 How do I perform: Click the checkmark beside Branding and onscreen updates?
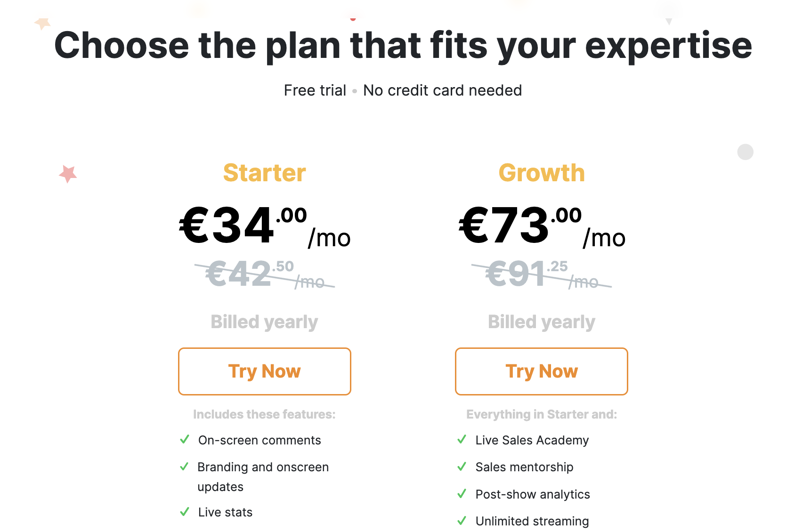[185, 467]
